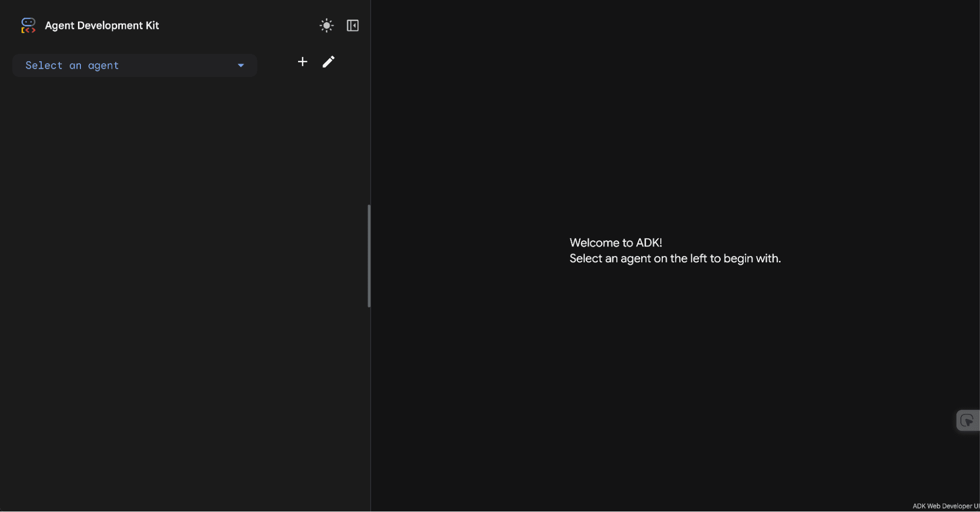
Task: Toggle light theme with sun icon
Action: [327, 26]
